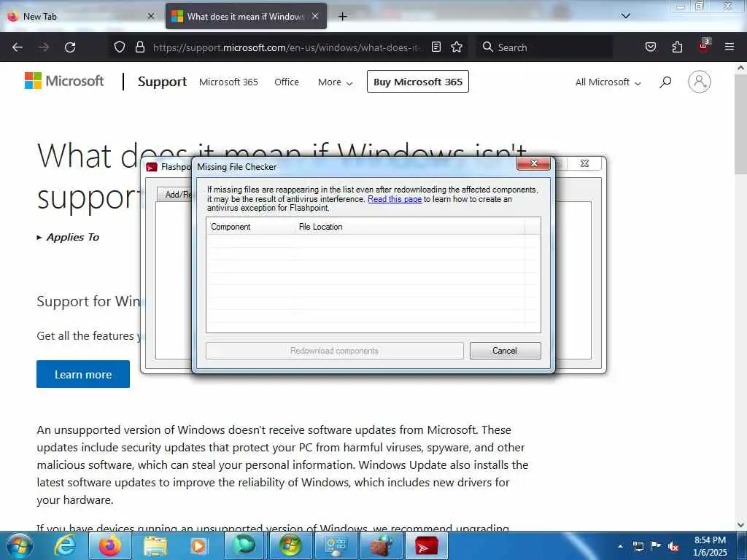The width and height of the screenshot is (747, 560).
Task: Click Buy Microsoft 365 button
Action: (418, 82)
